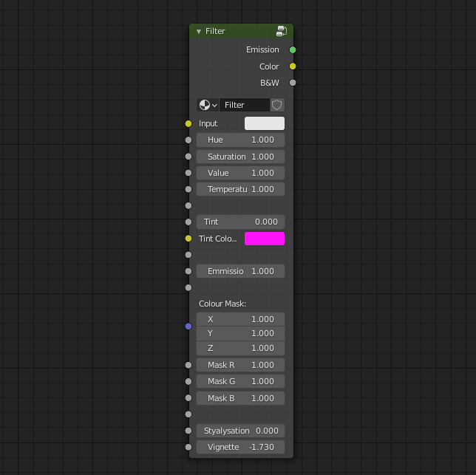Click the Colour Mask: label

click(x=222, y=304)
